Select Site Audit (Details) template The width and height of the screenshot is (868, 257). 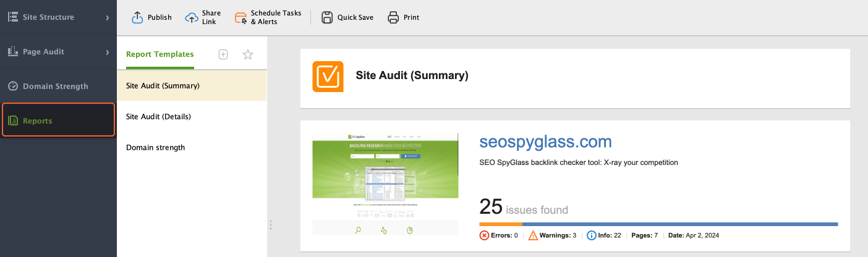[192, 117]
